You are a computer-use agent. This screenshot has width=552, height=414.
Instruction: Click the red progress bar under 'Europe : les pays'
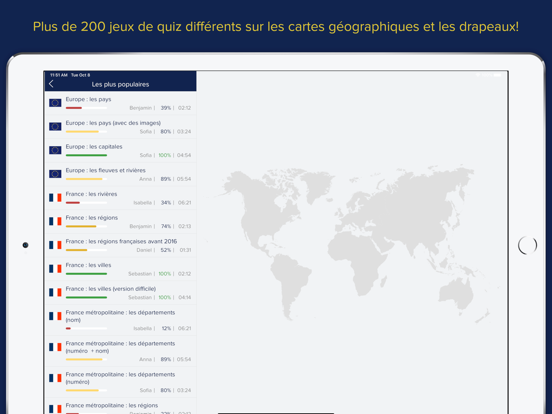pos(74,108)
